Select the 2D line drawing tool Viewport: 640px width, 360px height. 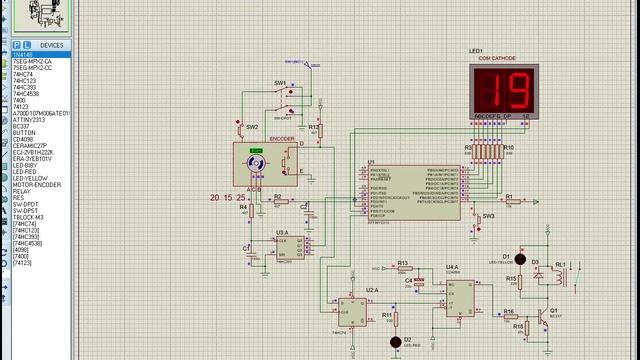4,155
